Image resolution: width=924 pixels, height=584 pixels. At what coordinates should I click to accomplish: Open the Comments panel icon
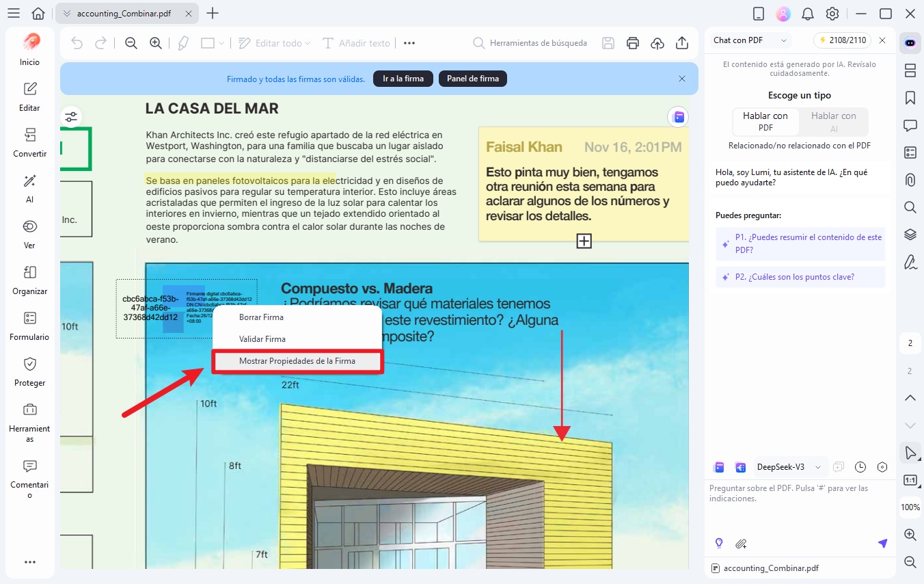point(910,125)
